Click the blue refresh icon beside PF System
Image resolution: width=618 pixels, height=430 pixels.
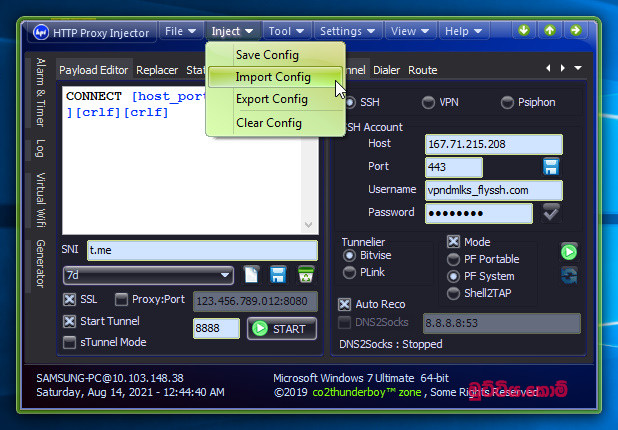click(569, 275)
